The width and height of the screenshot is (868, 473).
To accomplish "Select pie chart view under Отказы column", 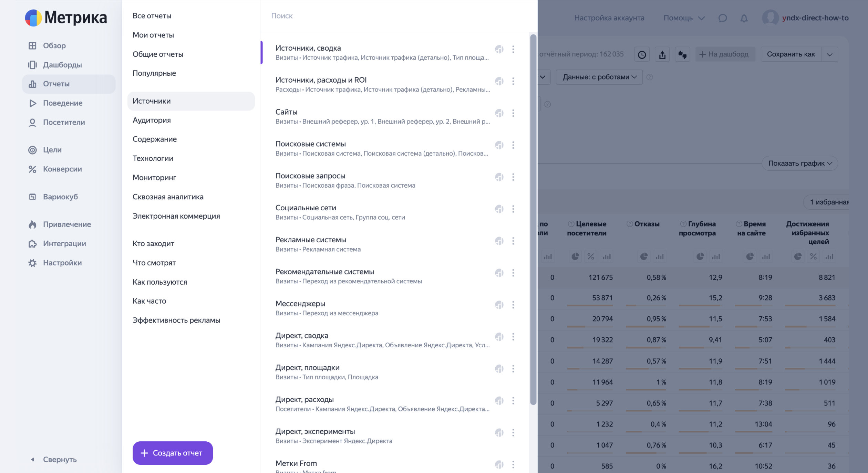I will 644,256.
